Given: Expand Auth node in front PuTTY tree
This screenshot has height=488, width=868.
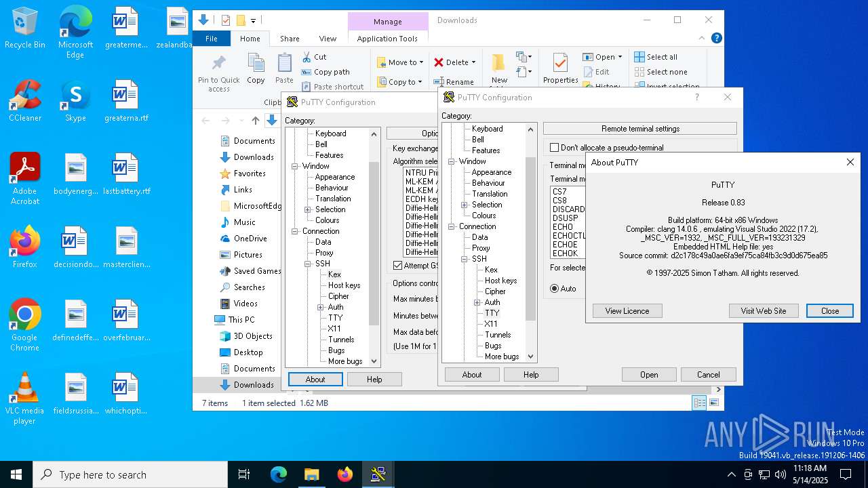Looking at the screenshot, I should [x=477, y=302].
